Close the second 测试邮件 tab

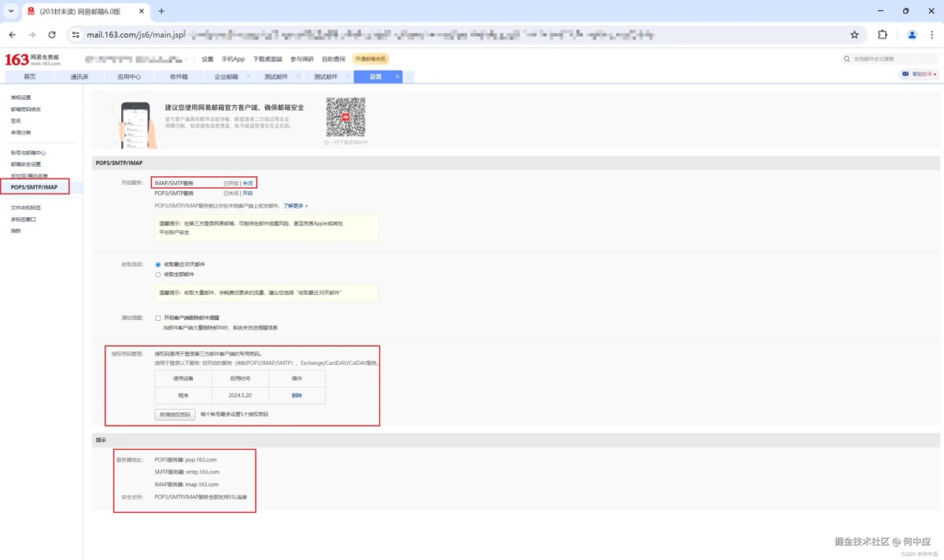348,77
